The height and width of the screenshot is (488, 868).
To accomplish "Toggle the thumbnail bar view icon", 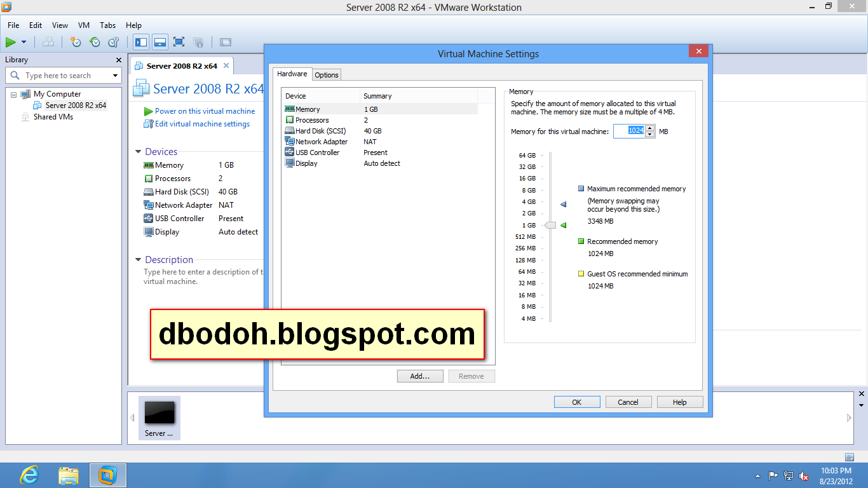I will (160, 42).
